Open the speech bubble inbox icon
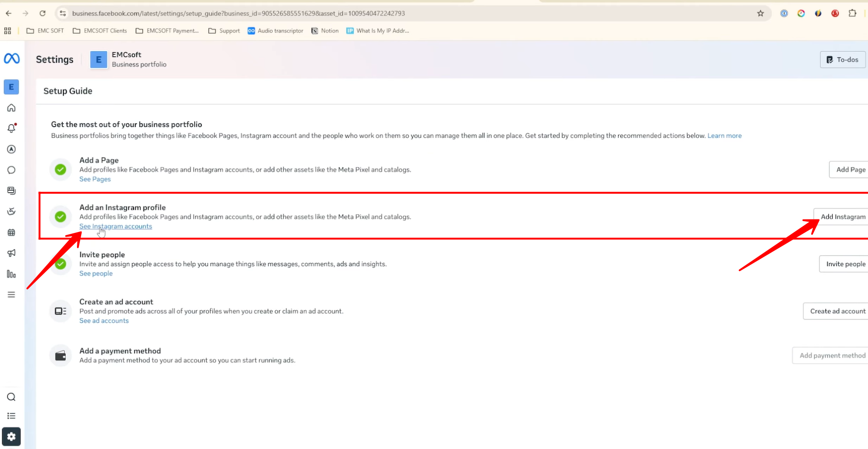Viewport: 868px width, 449px height. click(11, 170)
